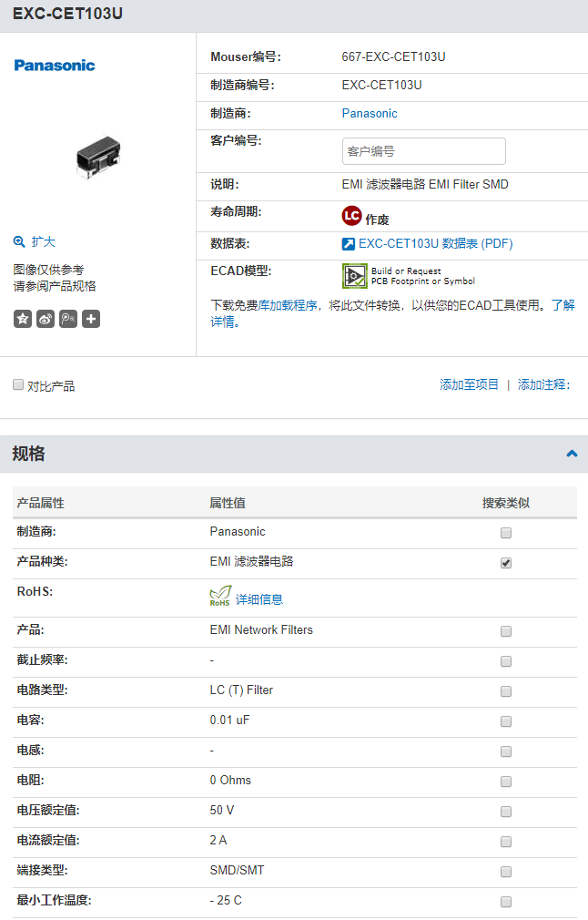Uncheck the 产品种类 search-similar checkbox
Viewport: 588px width, 920px height.
pyautogui.click(x=506, y=563)
